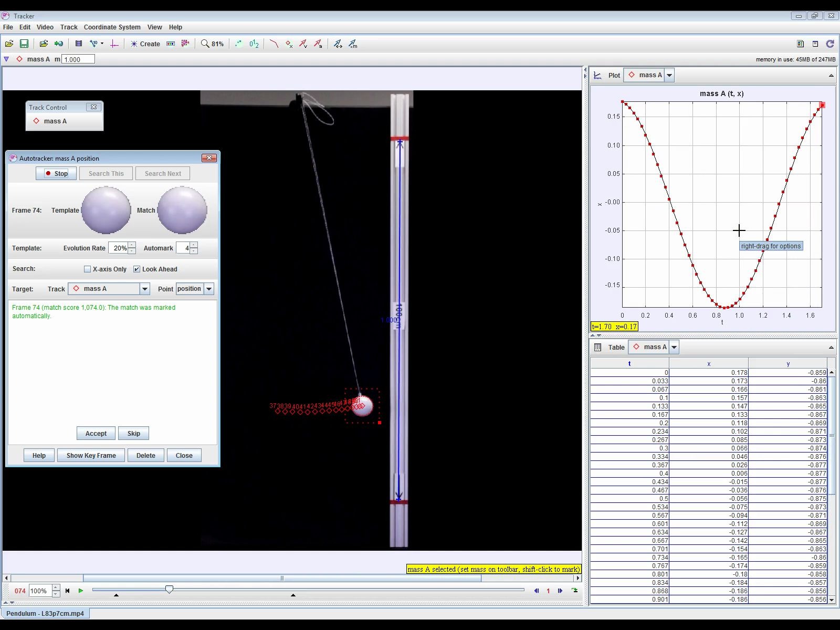Uncheck the Look Ahead checkbox

137,269
